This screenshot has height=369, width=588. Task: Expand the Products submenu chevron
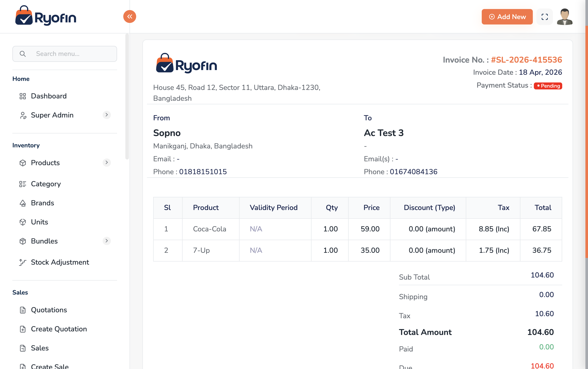tap(107, 162)
